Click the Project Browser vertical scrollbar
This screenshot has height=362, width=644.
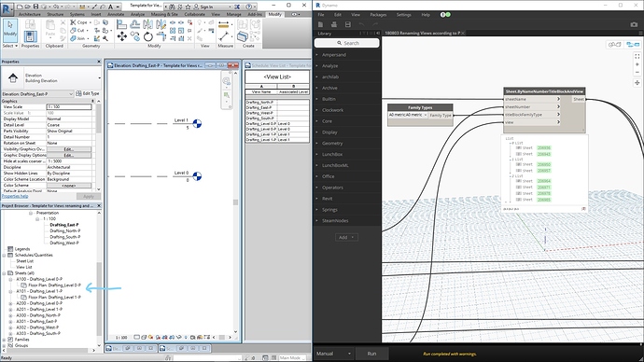coord(99,299)
